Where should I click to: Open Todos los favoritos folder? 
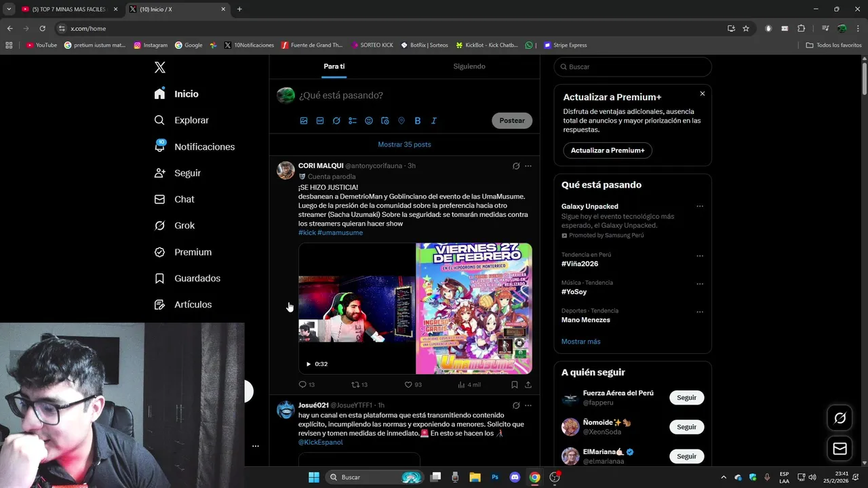pyautogui.click(x=833, y=45)
